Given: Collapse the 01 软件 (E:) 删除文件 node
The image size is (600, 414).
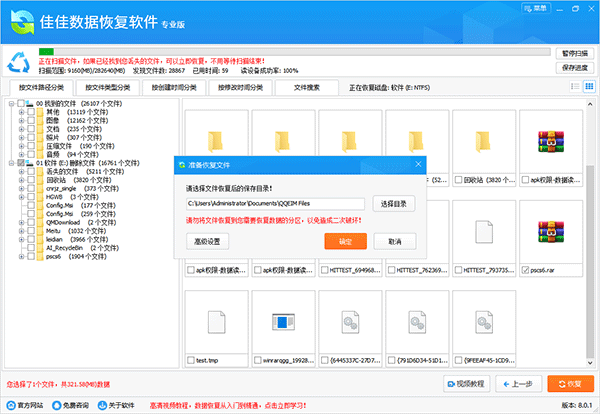Looking at the screenshot, I should (x=11, y=163).
